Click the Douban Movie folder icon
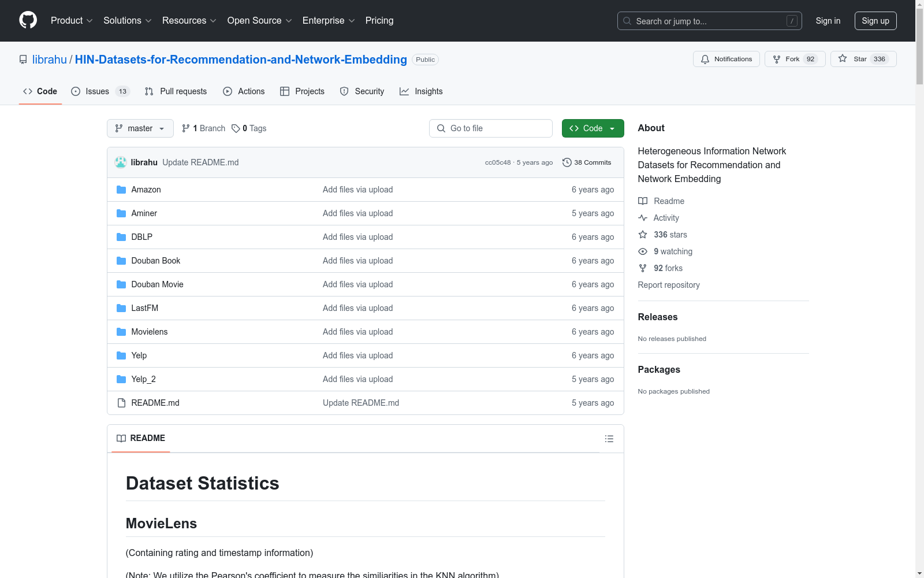 121,284
